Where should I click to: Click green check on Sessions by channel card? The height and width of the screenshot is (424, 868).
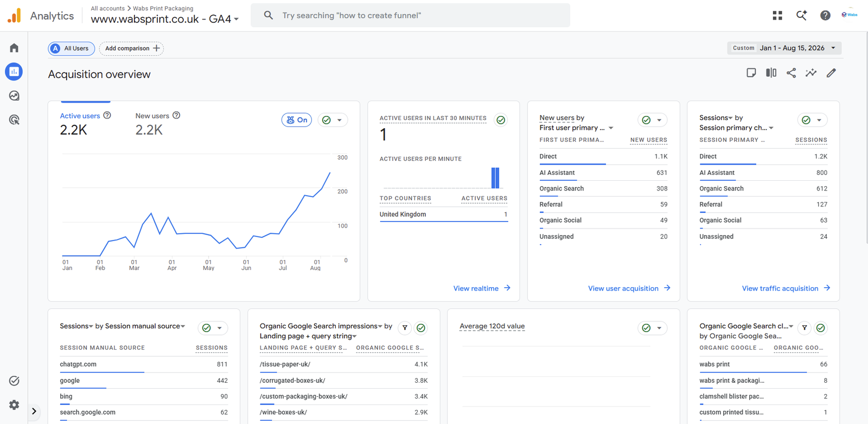pyautogui.click(x=806, y=120)
